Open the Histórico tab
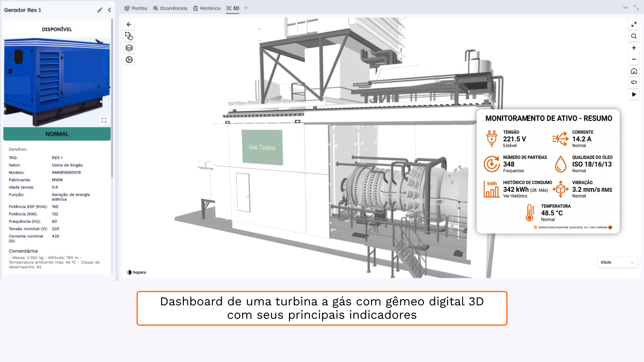The image size is (644, 362). click(207, 8)
